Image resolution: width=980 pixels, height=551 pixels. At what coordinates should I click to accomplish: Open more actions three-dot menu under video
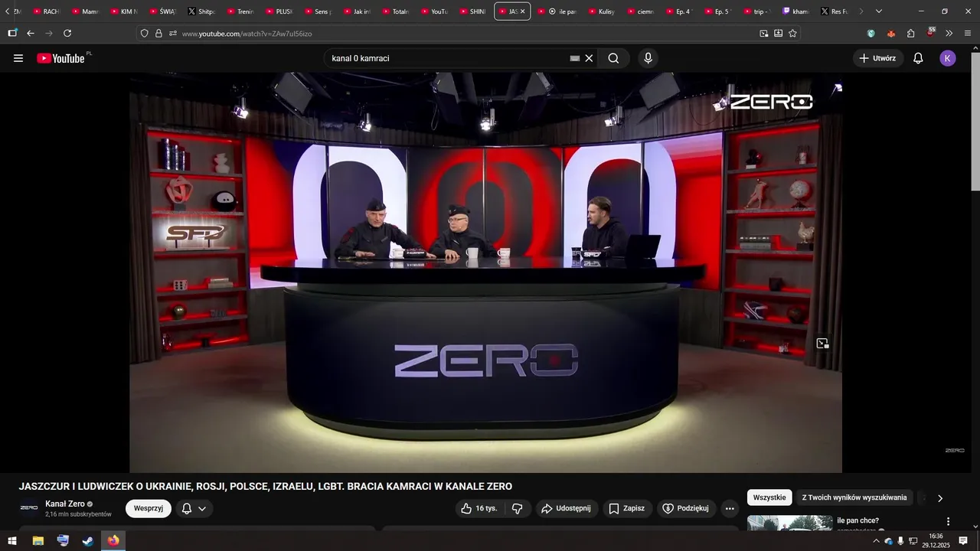pos(730,508)
